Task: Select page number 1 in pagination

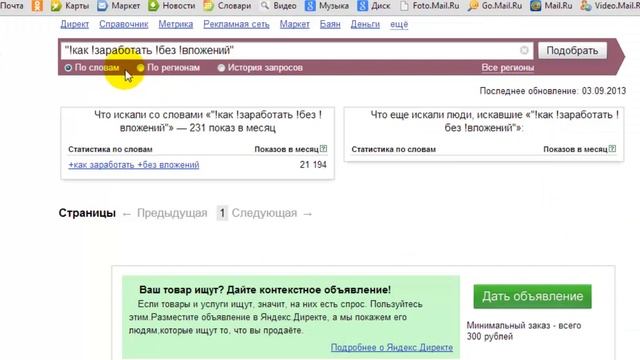Action: click(222, 213)
